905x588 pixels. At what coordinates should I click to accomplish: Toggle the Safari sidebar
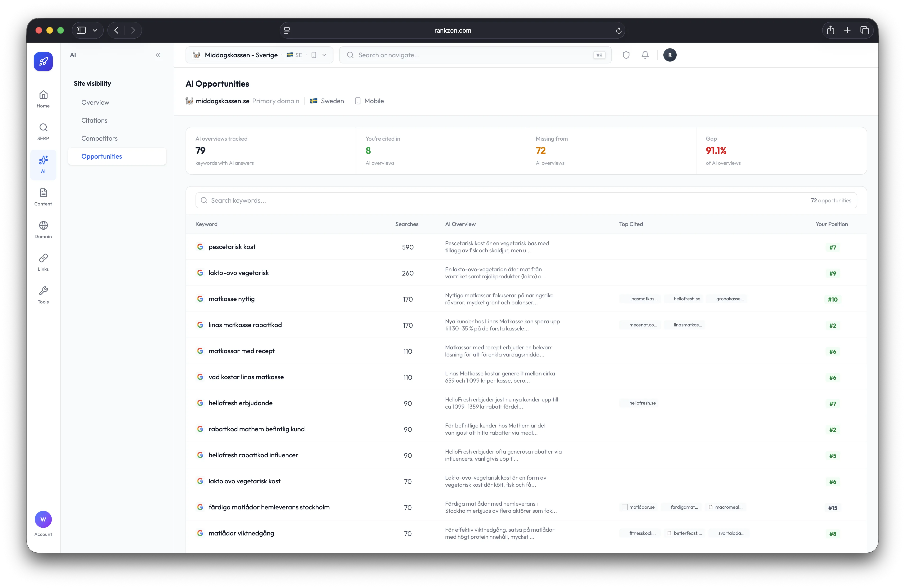point(81,30)
